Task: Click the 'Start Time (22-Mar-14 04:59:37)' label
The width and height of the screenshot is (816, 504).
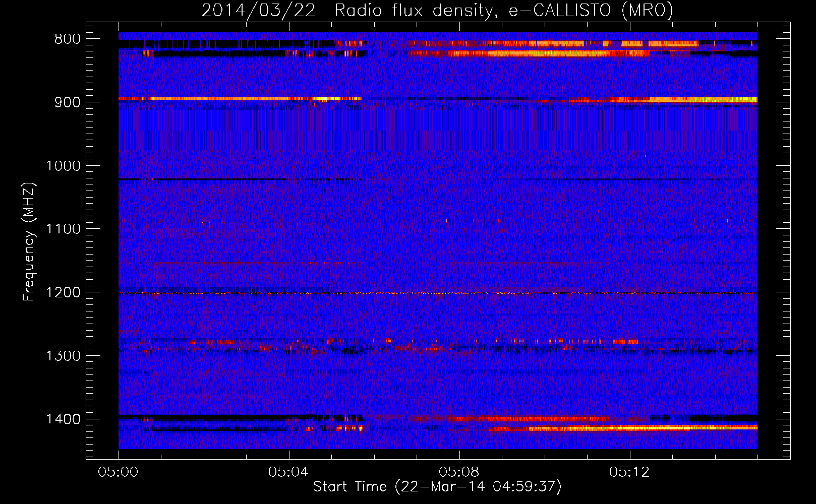Action: [437, 487]
